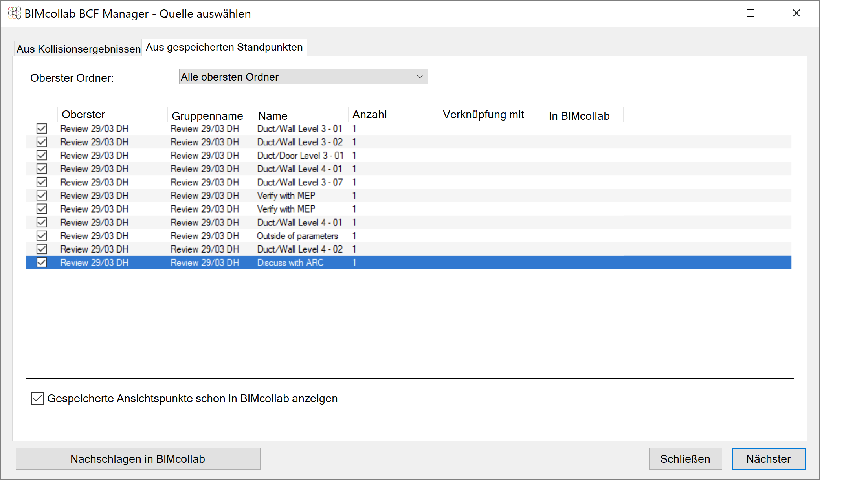
Task: Minimize the BCF Manager window
Action: 705,13
